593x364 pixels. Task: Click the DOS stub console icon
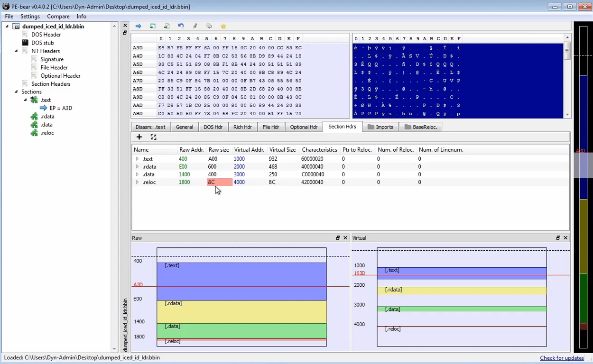pyautogui.click(x=25, y=43)
